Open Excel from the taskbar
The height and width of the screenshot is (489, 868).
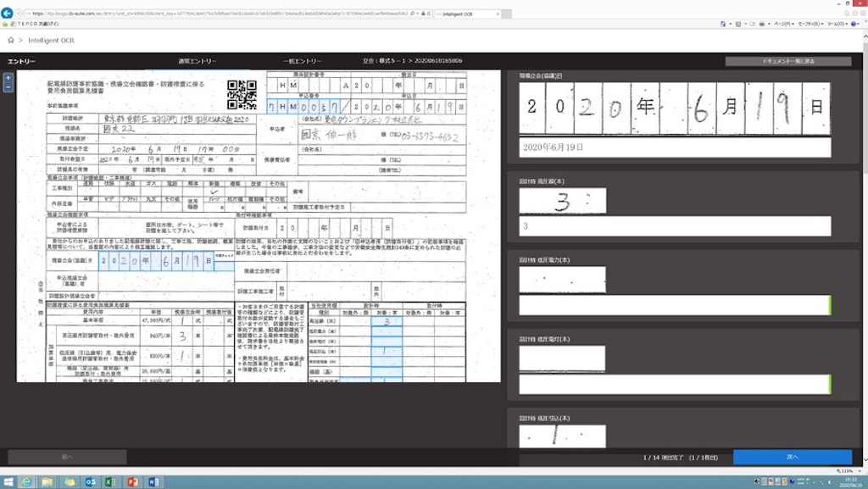[111, 482]
